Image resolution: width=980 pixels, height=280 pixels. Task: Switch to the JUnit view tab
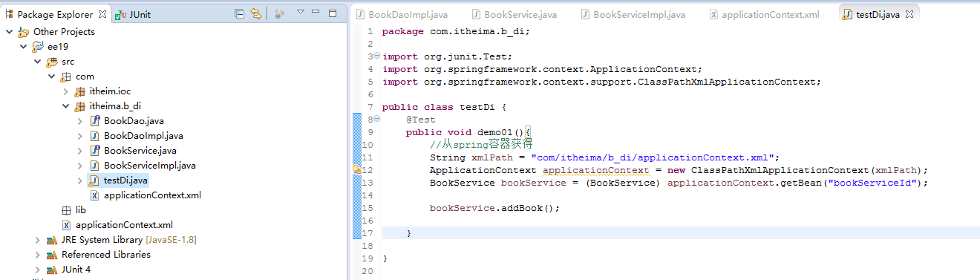[x=133, y=14]
